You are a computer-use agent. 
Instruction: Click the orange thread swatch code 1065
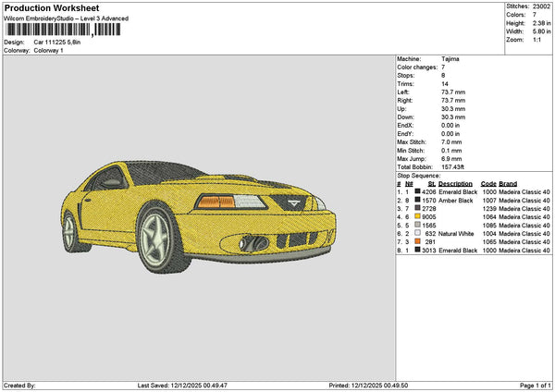tap(417, 241)
